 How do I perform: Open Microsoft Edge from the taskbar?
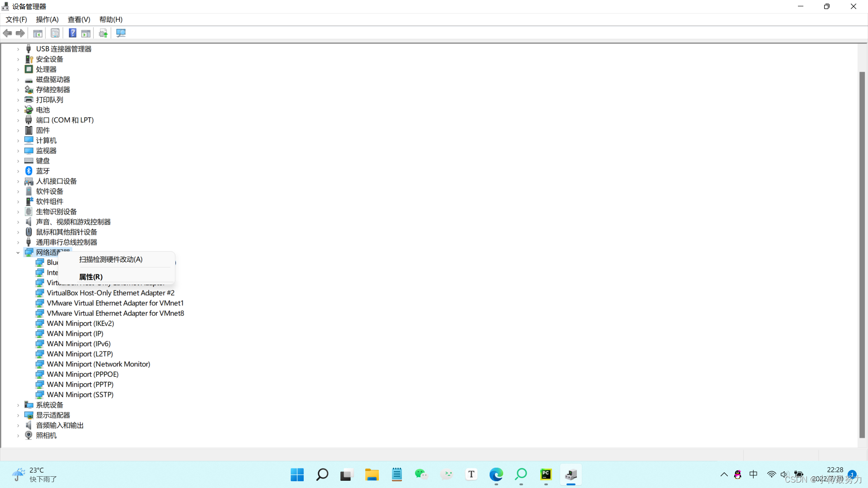pyautogui.click(x=496, y=474)
